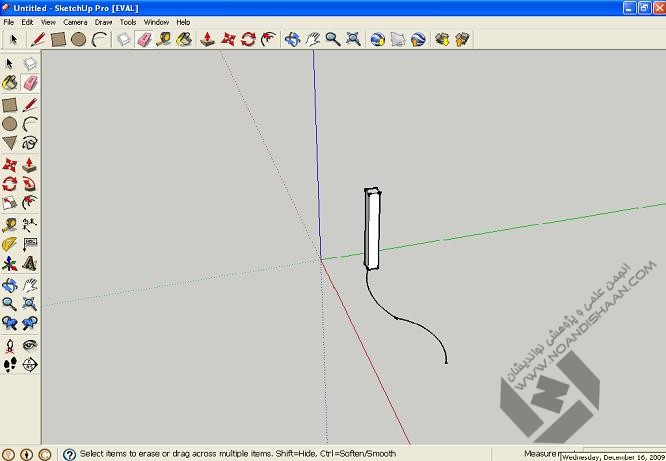This screenshot has height=461, width=666.
Task: Select the Polygon tool in left toolbar
Action: point(9,143)
